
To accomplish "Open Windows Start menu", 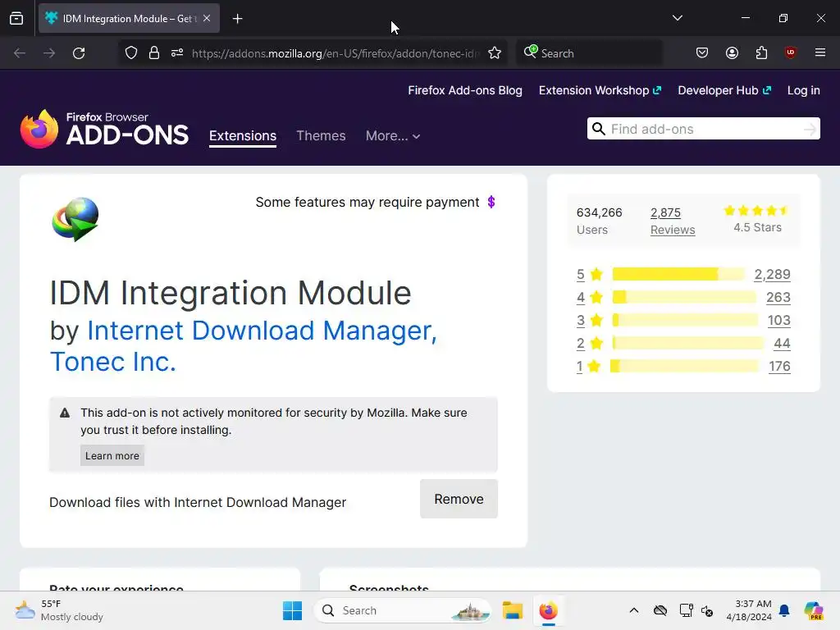I will 293,610.
